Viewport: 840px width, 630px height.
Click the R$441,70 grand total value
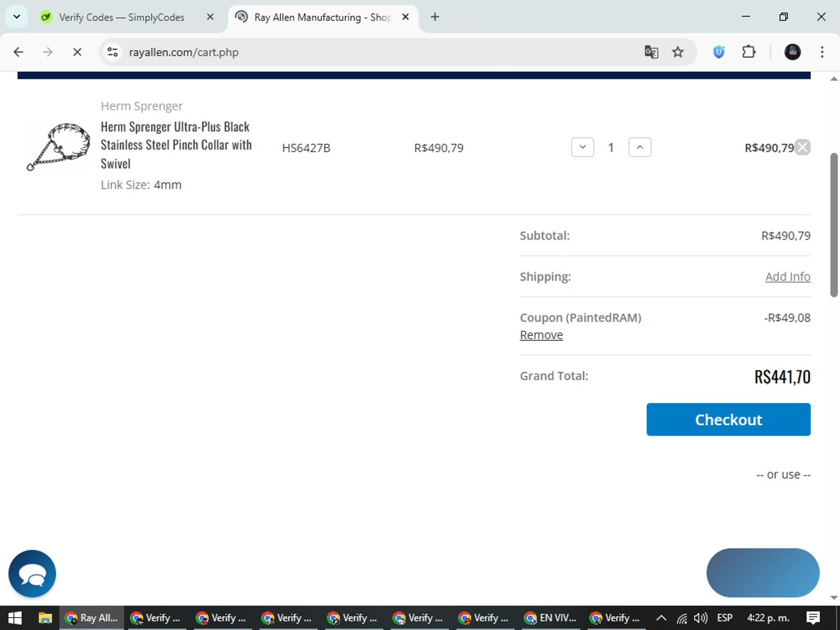coord(782,377)
